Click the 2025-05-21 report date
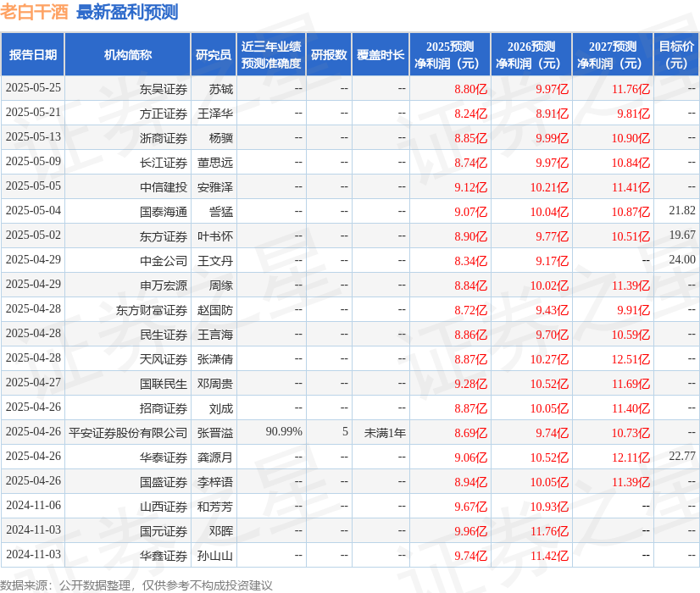The width and height of the screenshot is (700, 593). point(33,113)
